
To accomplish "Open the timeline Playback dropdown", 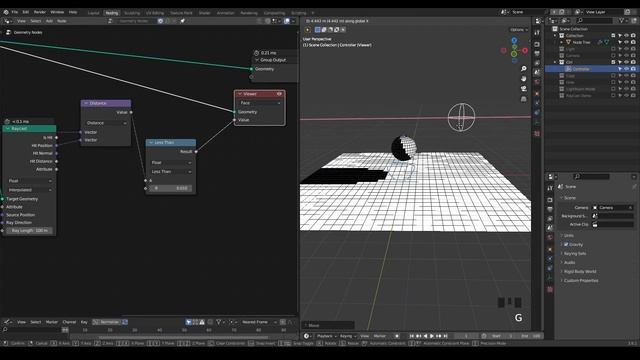I will 327,336.
